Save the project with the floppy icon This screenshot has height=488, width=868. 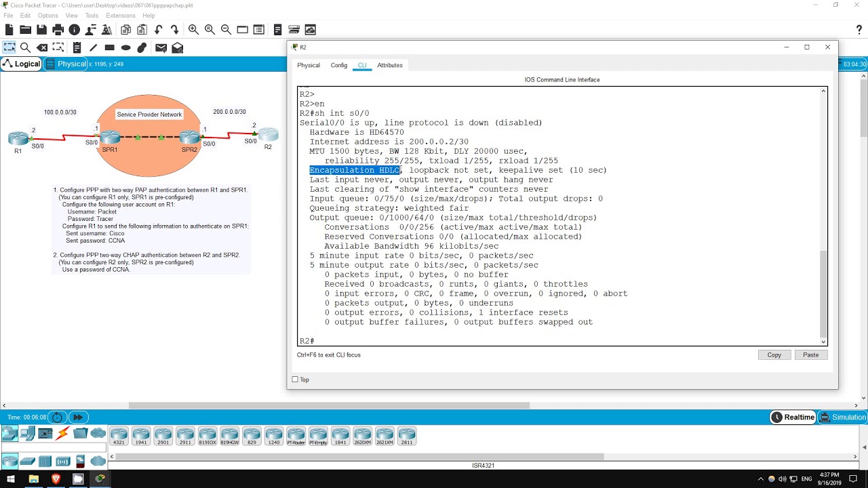pos(41,30)
